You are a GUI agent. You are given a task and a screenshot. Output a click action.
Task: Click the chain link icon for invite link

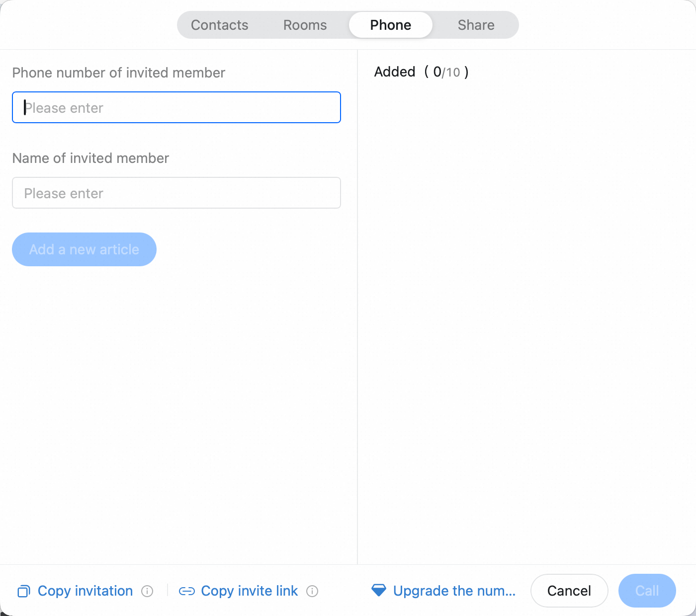coord(187,591)
